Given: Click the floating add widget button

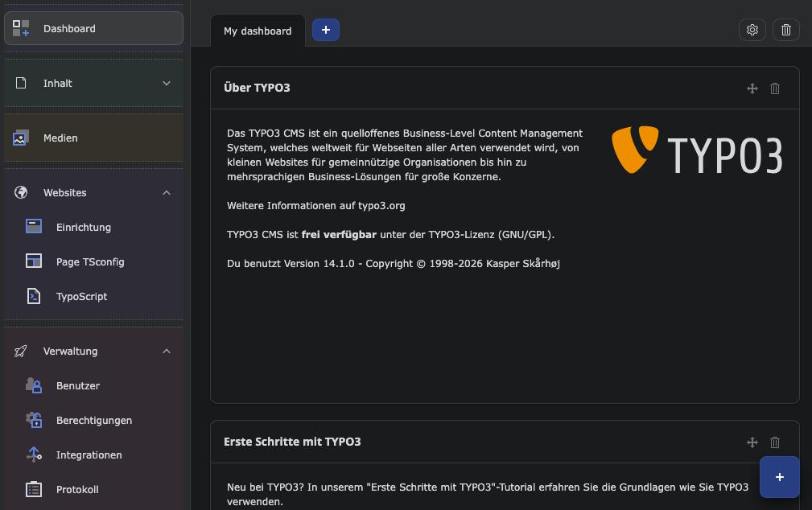Looking at the screenshot, I should [x=779, y=477].
